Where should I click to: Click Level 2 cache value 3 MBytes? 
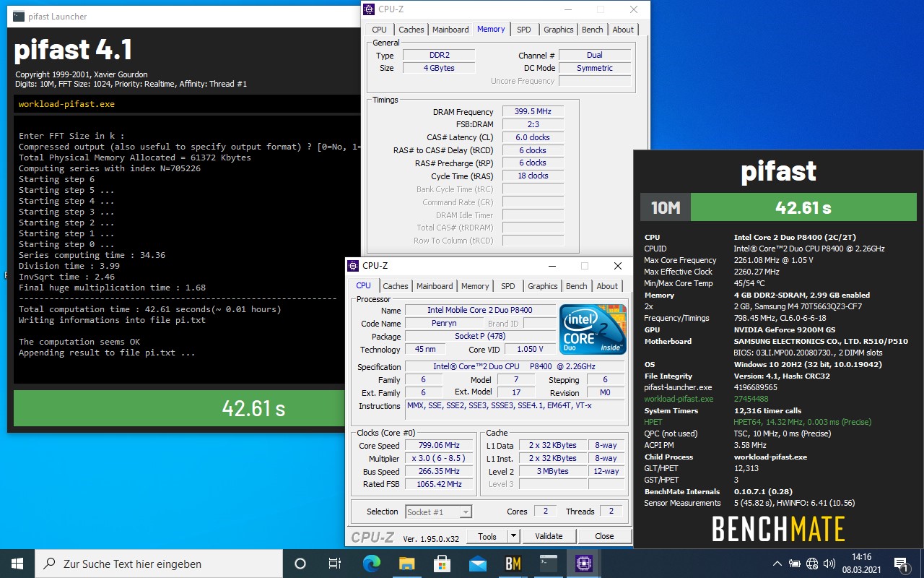(554, 472)
